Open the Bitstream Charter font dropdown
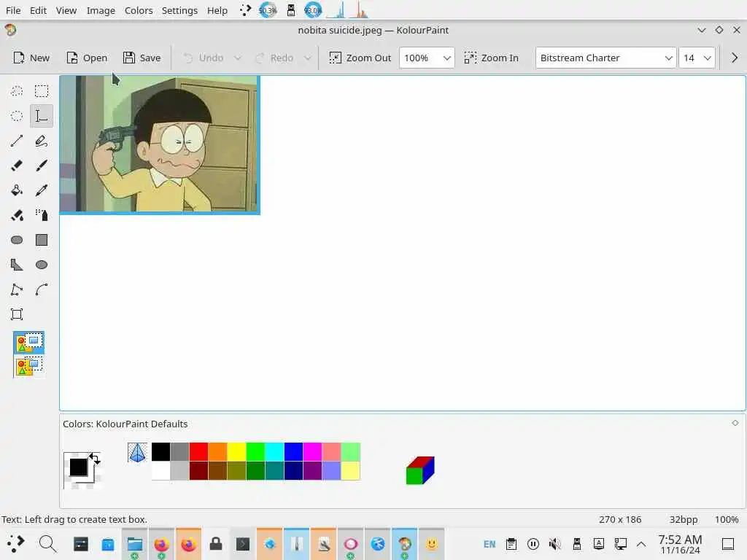Image resolution: width=747 pixels, height=560 pixels. coord(605,58)
